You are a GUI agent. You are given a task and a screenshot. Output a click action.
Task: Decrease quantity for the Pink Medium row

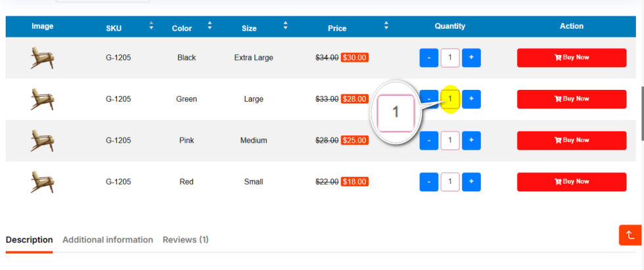[429, 141]
